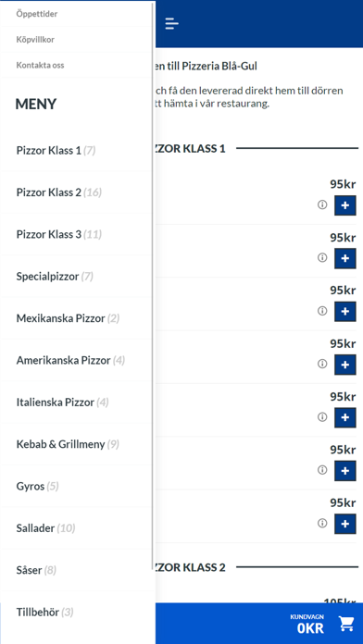This screenshot has height=644, width=363.
Task: Open Pizzor Klass 1 menu category
Action: (77, 151)
